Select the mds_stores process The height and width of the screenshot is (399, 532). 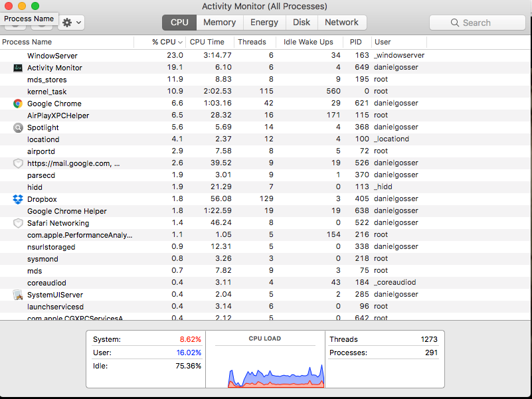[266, 80]
